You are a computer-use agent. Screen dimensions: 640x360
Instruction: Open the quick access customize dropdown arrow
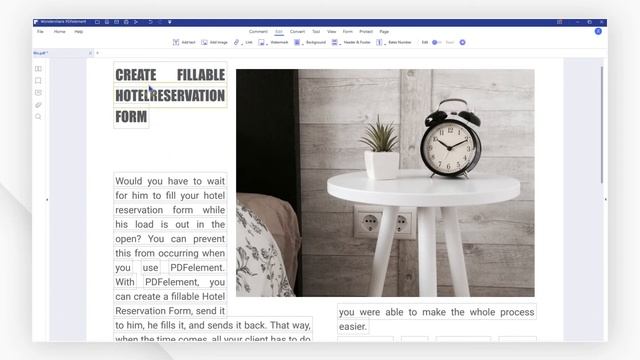click(170, 22)
